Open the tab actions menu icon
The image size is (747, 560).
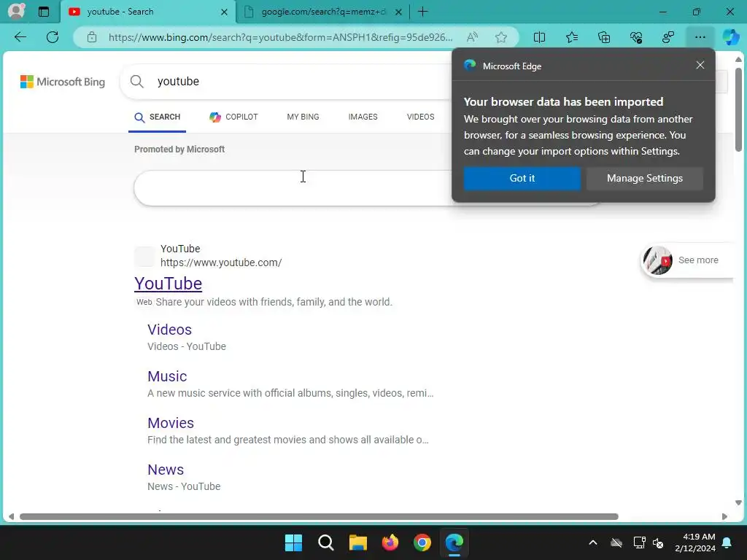click(44, 12)
